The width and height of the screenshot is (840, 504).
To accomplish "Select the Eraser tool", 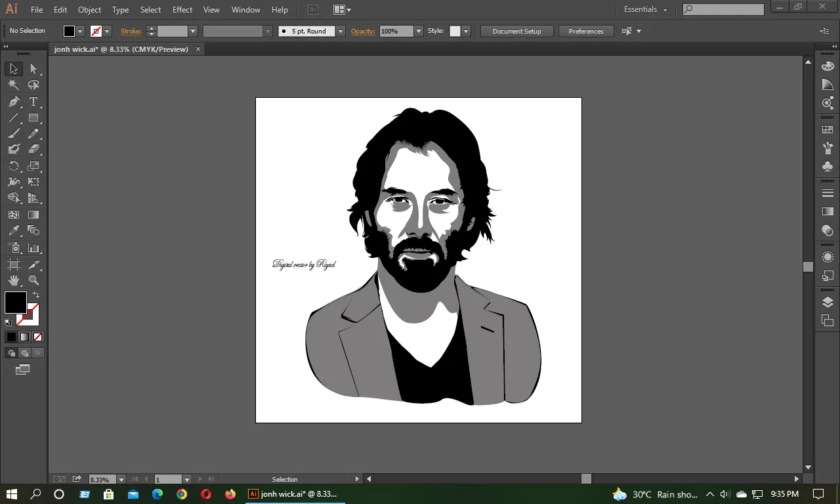I will coord(33,150).
